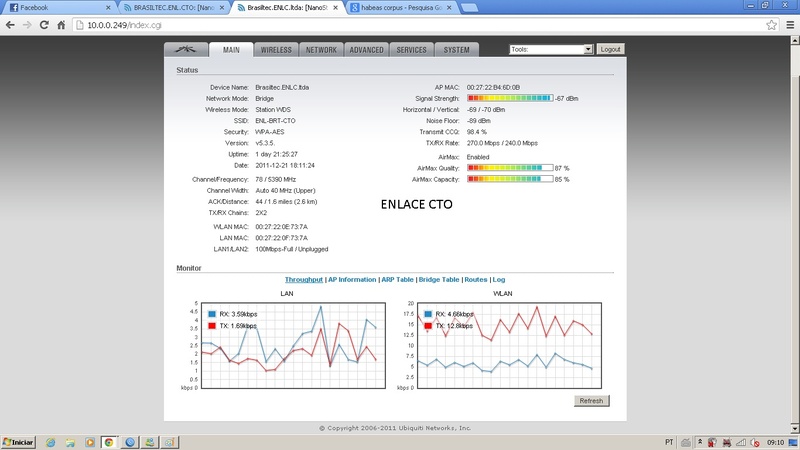Expand the Tools dropdown
This screenshot has width=800, height=450.
pos(551,49)
